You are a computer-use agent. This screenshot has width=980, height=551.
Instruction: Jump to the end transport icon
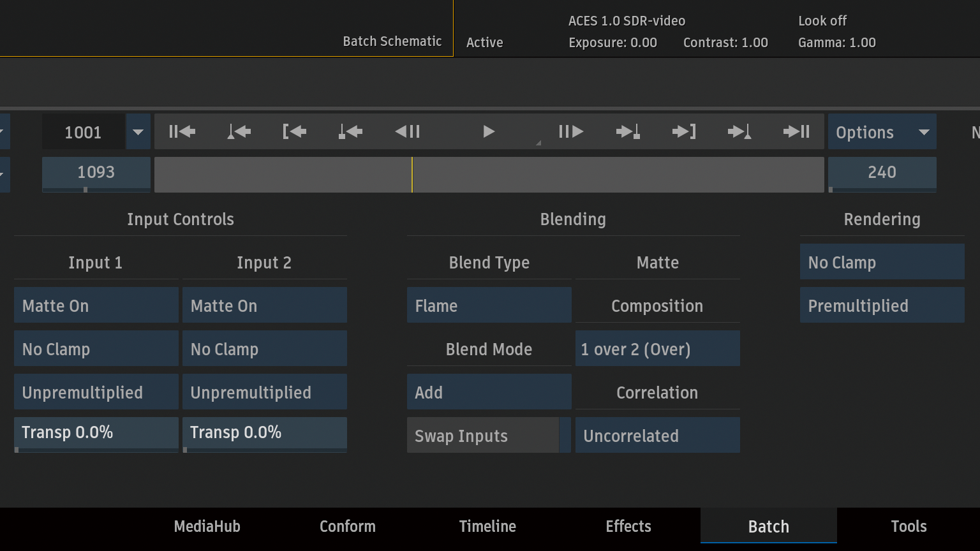[x=796, y=131]
